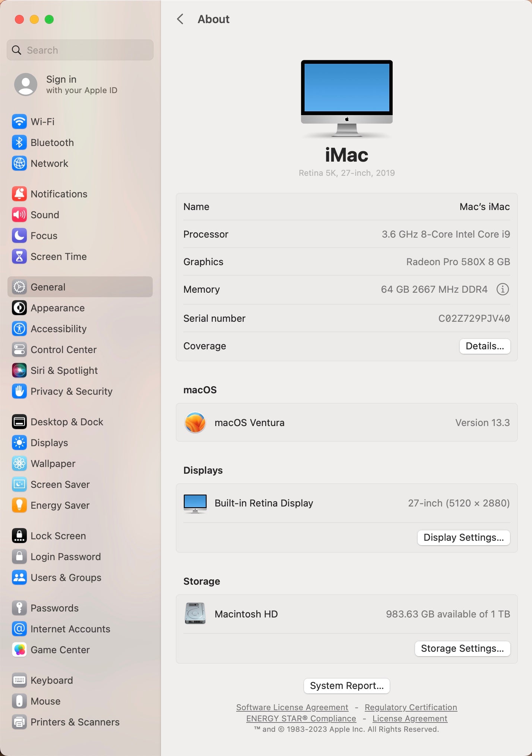Select the Network globe icon
This screenshot has height=756, width=532.
(x=19, y=163)
